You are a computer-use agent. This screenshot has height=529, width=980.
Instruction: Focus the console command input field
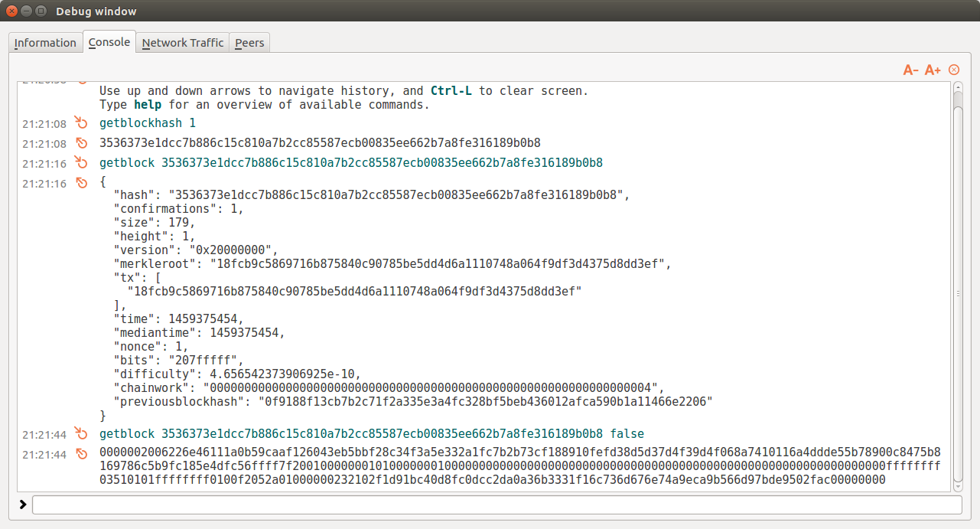[497, 505]
